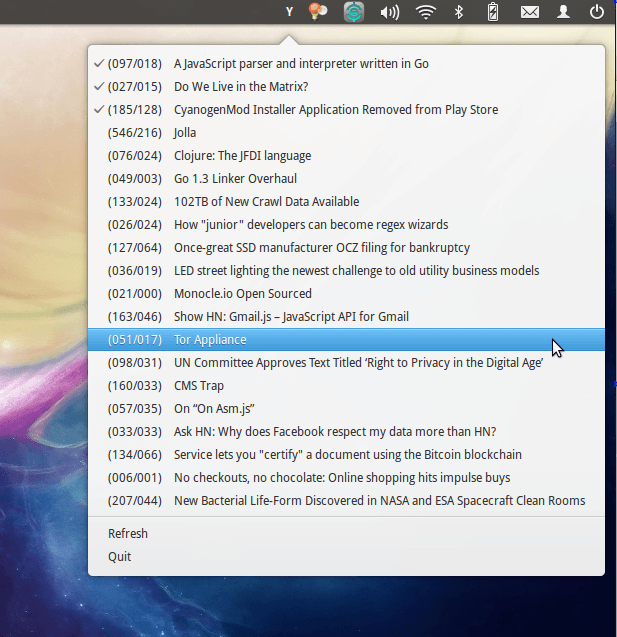Open the Jolla story
Screen dimensions: 617x637
(x=346, y=133)
